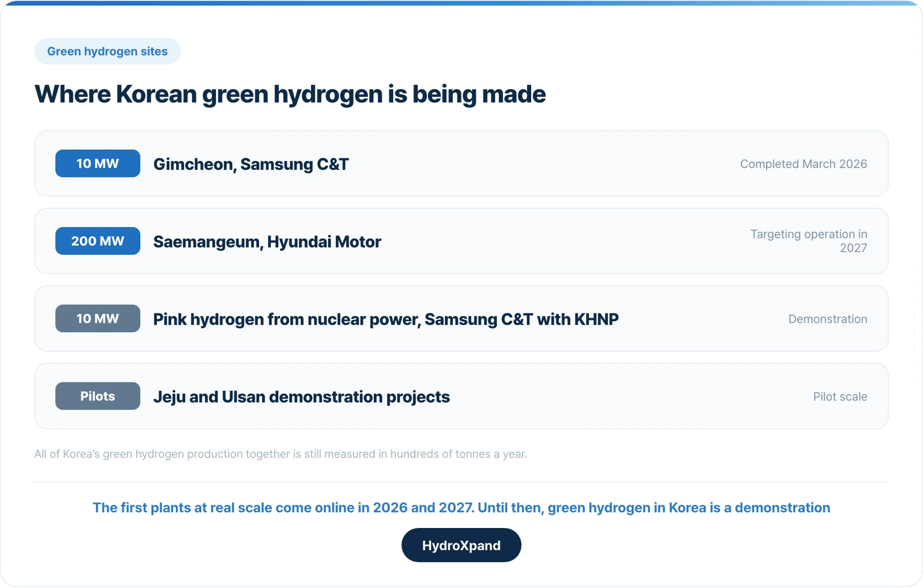This screenshot has width=923, height=588.
Task: Click the blue 'first plants at real scale' summary
Action: point(461,508)
